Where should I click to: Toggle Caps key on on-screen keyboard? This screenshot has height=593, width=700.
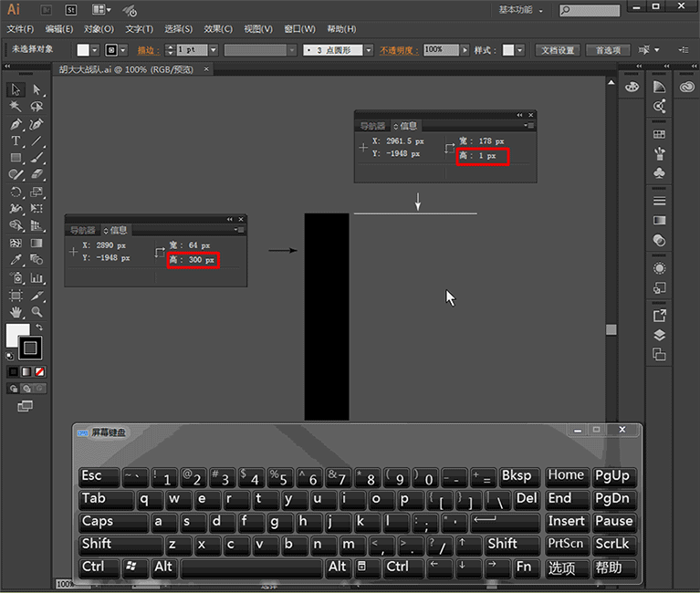point(113,522)
